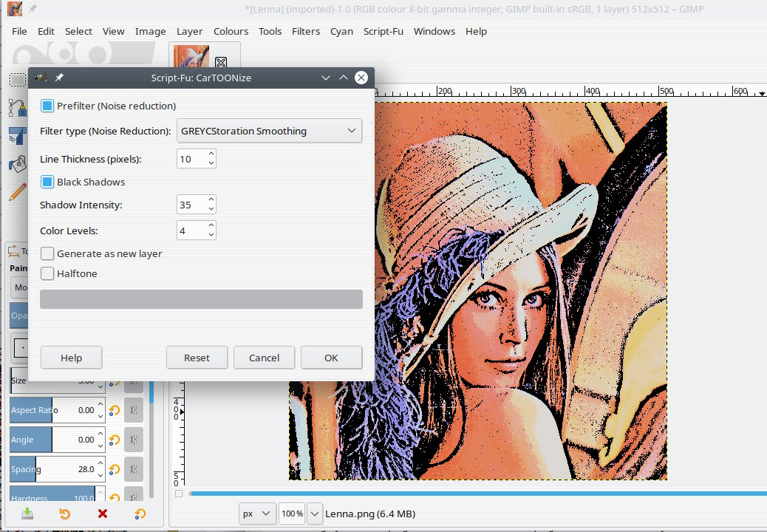Increase Line Thickness with up arrow
The image size is (767, 532).
pyautogui.click(x=211, y=154)
